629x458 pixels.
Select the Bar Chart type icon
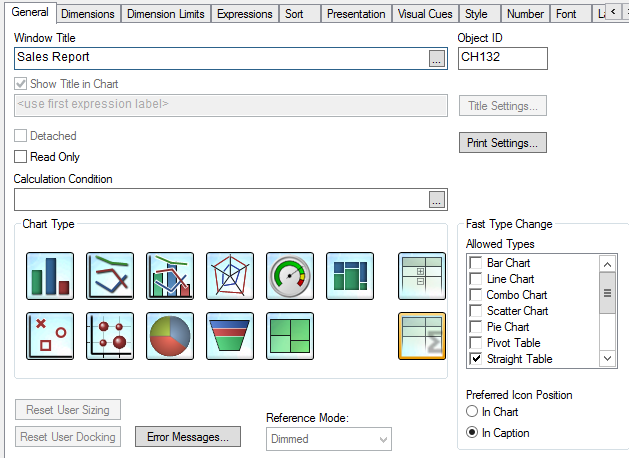(50, 276)
